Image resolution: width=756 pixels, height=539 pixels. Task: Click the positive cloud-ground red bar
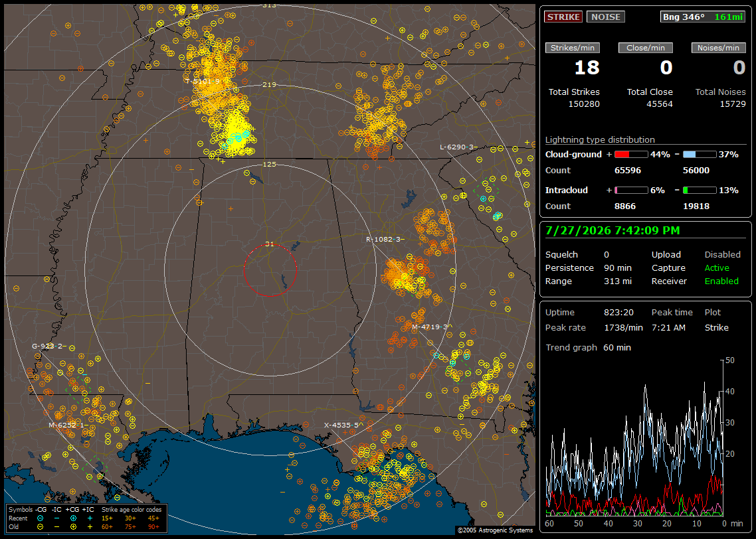(631, 155)
